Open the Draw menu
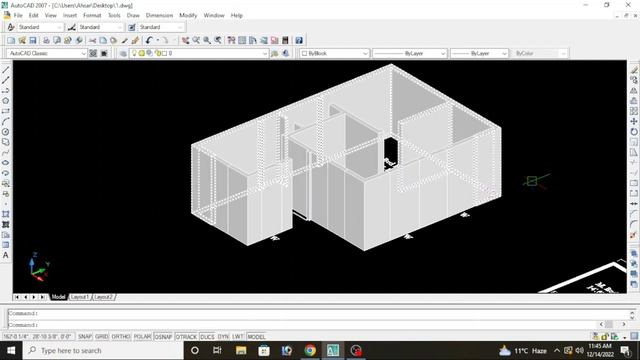This screenshot has width=640, height=360. (133, 15)
